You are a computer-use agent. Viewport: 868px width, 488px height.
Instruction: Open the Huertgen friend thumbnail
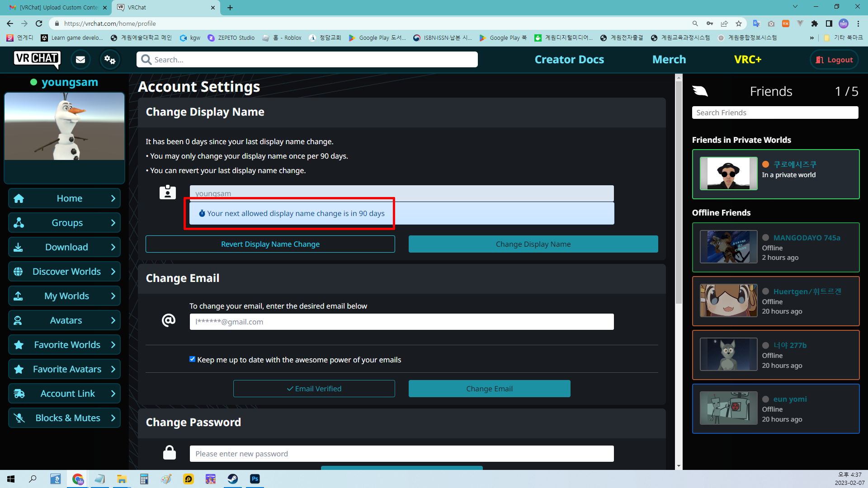click(x=728, y=300)
